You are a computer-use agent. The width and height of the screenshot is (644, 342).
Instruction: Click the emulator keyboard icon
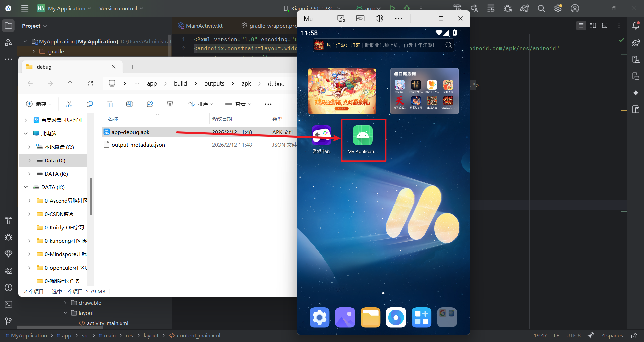360,18
